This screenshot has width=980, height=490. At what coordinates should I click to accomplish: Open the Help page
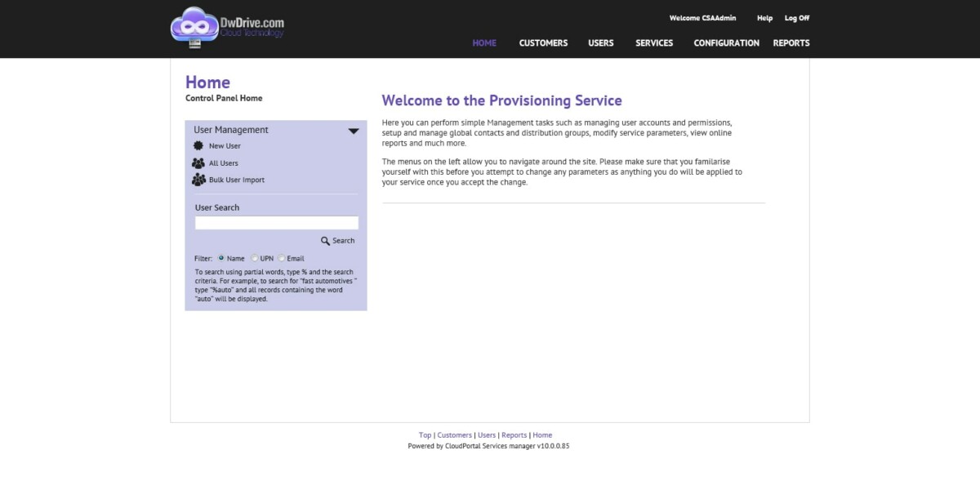pos(764,18)
